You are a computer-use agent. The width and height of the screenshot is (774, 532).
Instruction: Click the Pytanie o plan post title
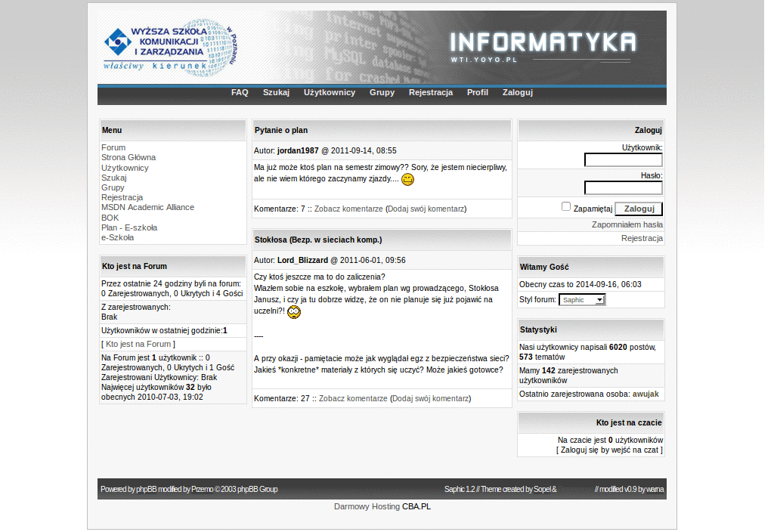pos(281,130)
